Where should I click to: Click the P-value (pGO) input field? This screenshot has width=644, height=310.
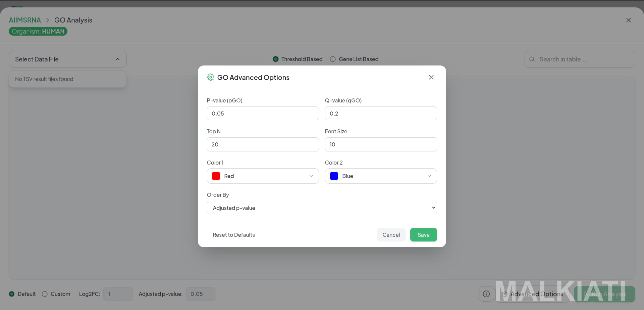263,114
